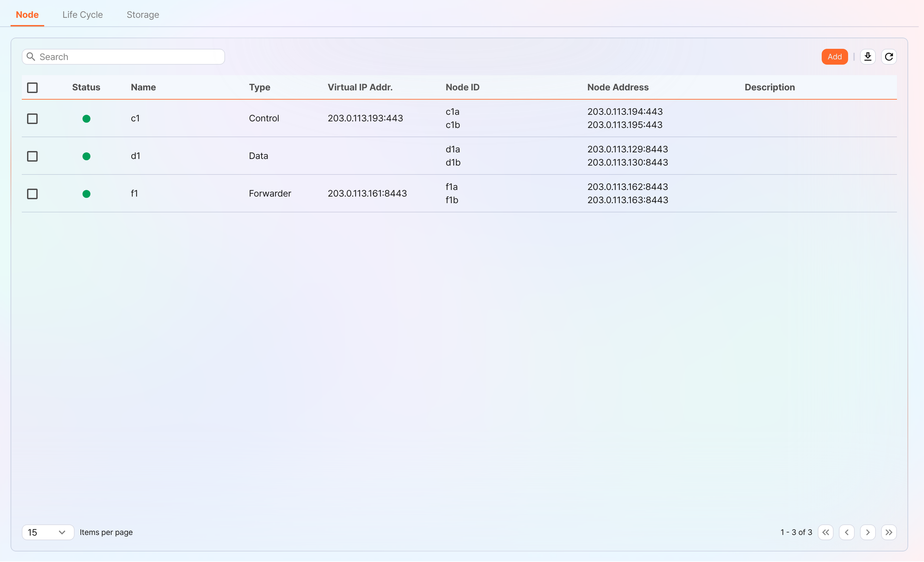This screenshot has height=562, width=924.
Task: Check the checkbox for node f1
Action: coord(32,194)
